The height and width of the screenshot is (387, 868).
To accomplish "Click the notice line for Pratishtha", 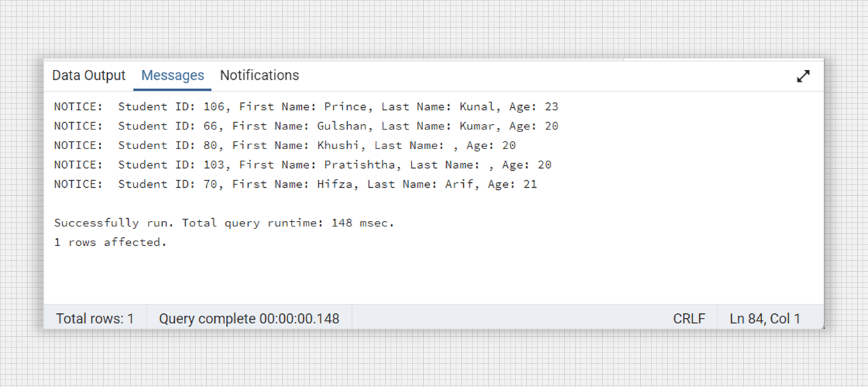I will click(x=302, y=165).
